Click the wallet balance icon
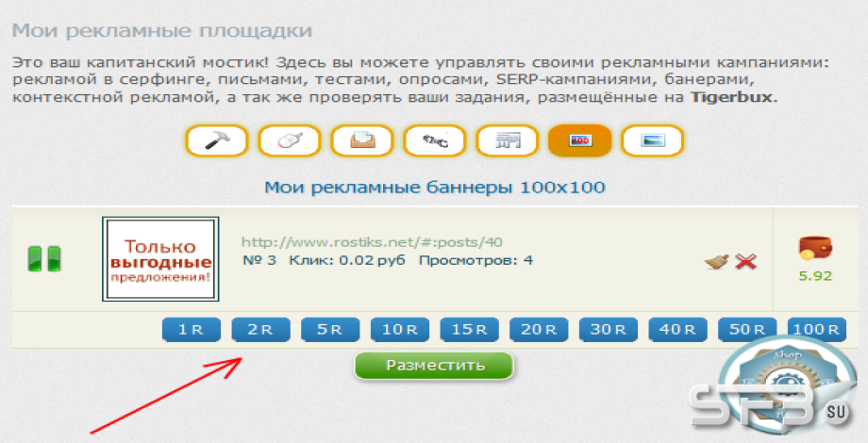868x443 pixels. click(x=815, y=248)
